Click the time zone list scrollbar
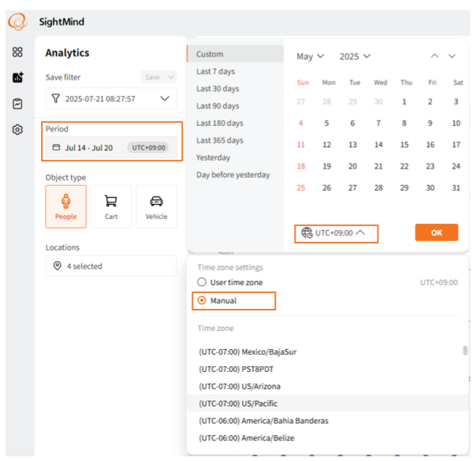Screen dimensions: 476x461 coord(465,351)
